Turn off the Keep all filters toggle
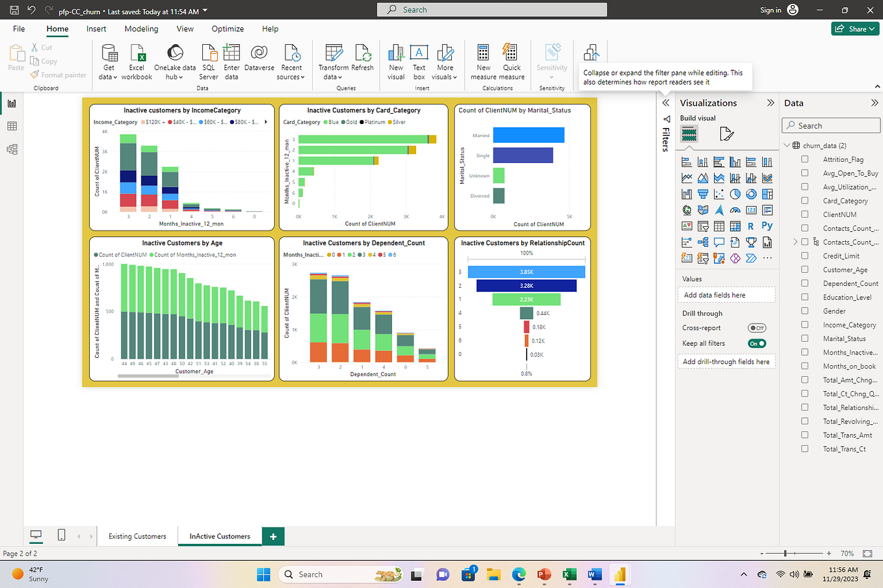The image size is (883, 588). (x=758, y=343)
